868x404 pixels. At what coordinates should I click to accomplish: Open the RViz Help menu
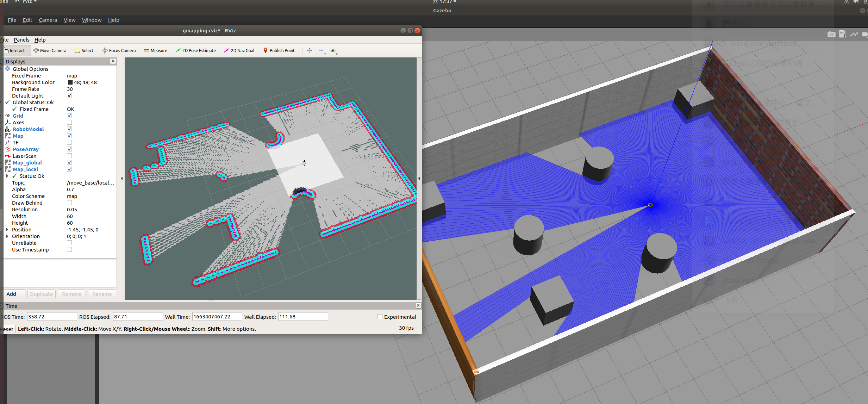[x=40, y=39]
